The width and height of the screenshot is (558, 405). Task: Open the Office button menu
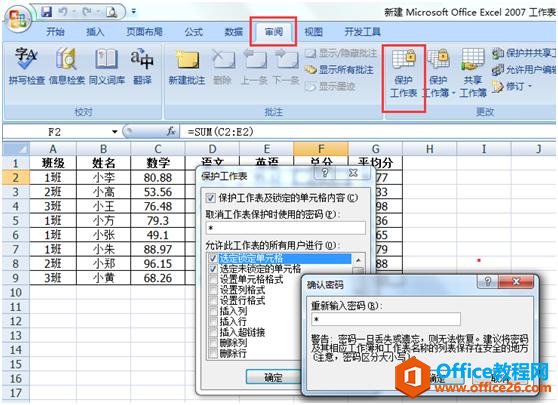tap(17, 20)
